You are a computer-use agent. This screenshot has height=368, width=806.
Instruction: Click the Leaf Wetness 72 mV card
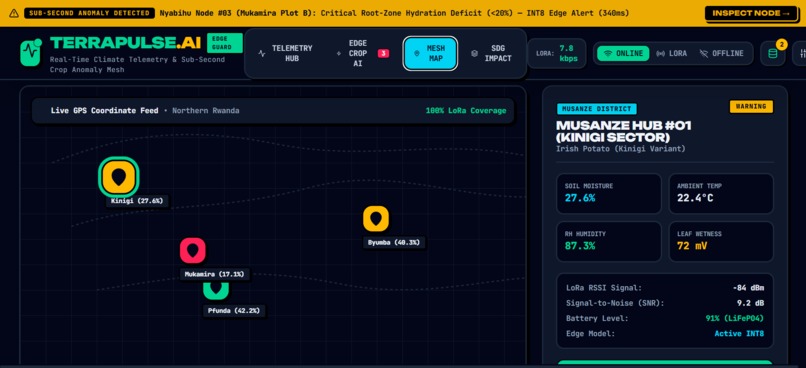(721, 242)
